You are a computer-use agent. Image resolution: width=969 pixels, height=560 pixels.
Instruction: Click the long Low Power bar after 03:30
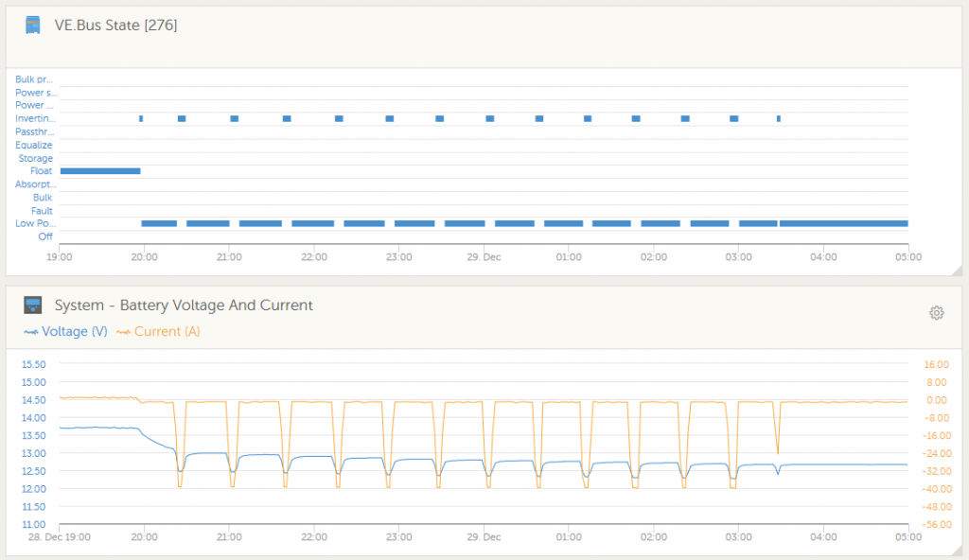coord(843,223)
